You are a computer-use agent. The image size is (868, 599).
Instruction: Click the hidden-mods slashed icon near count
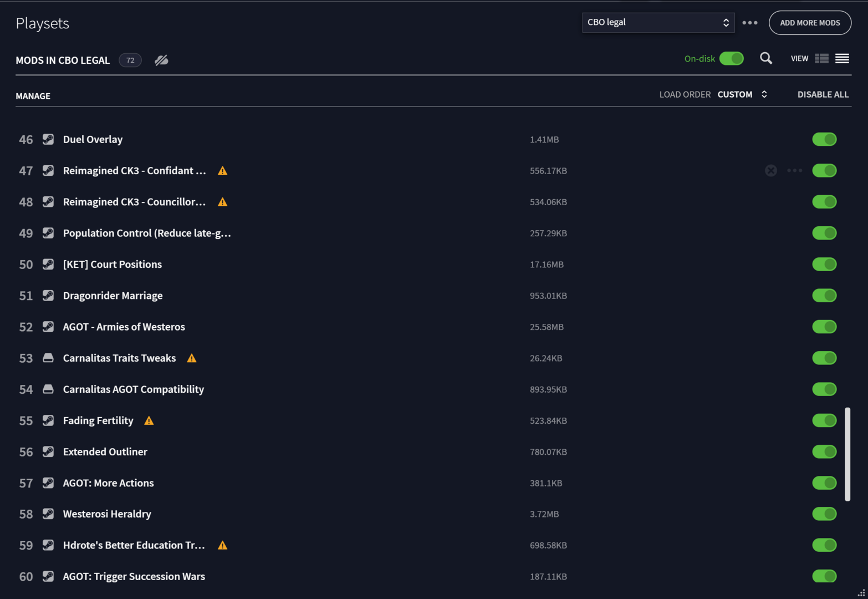[161, 60]
